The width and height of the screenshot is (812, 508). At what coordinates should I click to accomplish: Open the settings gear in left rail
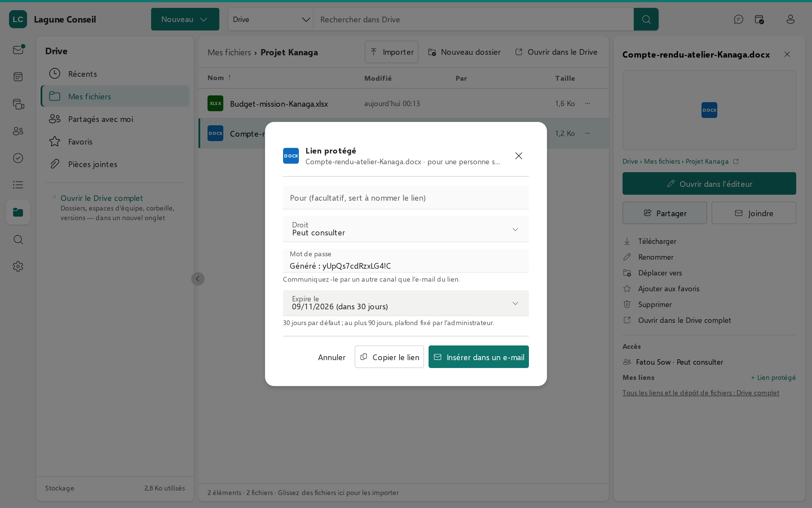click(18, 266)
